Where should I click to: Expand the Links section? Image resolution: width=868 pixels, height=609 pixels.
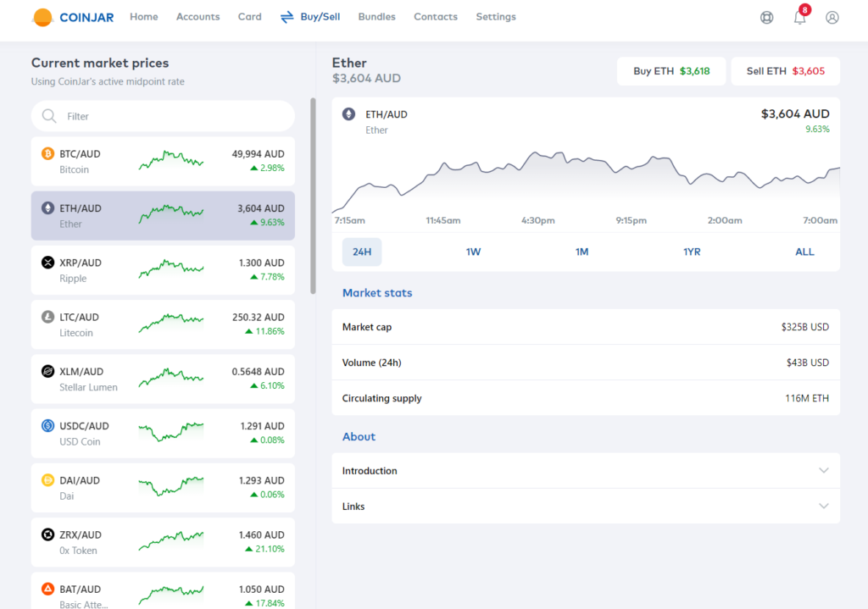(x=585, y=507)
